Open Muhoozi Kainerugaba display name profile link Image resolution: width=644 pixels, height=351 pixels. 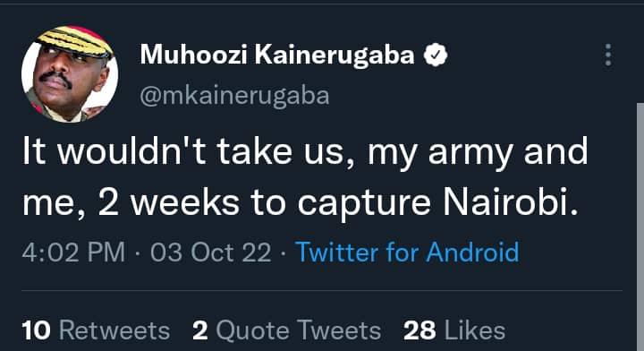point(277,55)
